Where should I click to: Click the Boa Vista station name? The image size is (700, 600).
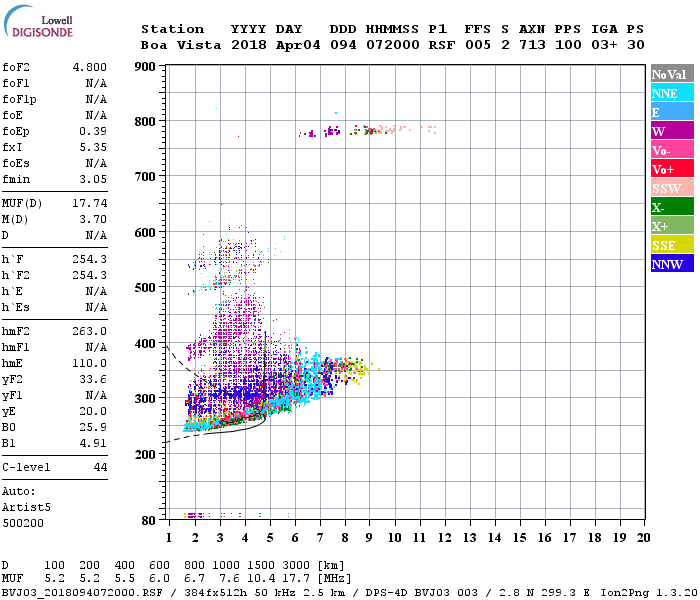coord(181,45)
